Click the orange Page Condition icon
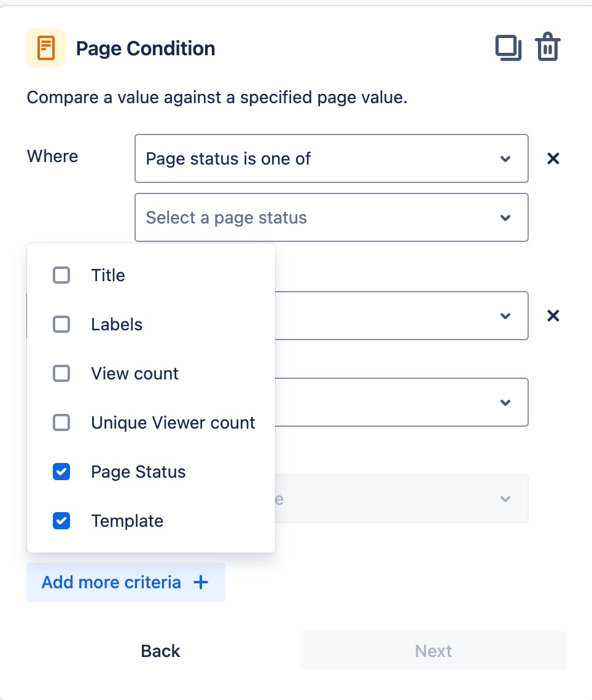The width and height of the screenshot is (592, 700). [46, 48]
